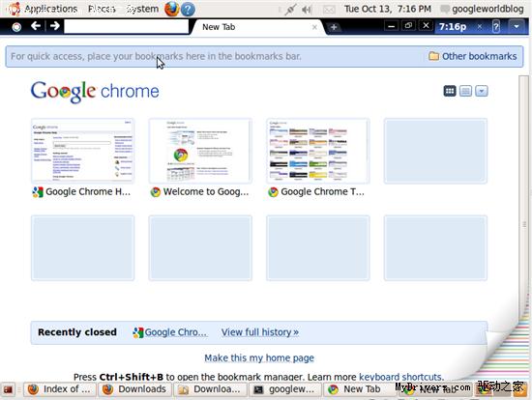This screenshot has width=532, height=400.
Task: Open the Other bookmarks folder
Action: click(x=473, y=56)
